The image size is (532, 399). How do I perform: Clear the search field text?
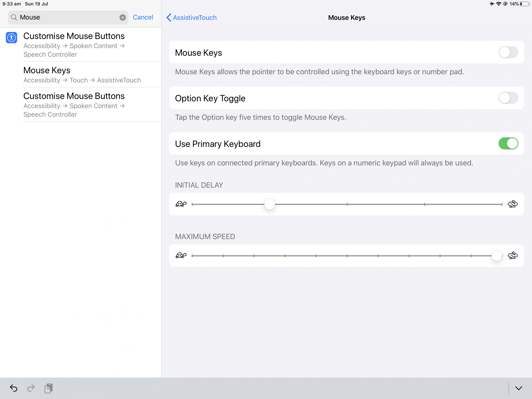tap(123, 18)
